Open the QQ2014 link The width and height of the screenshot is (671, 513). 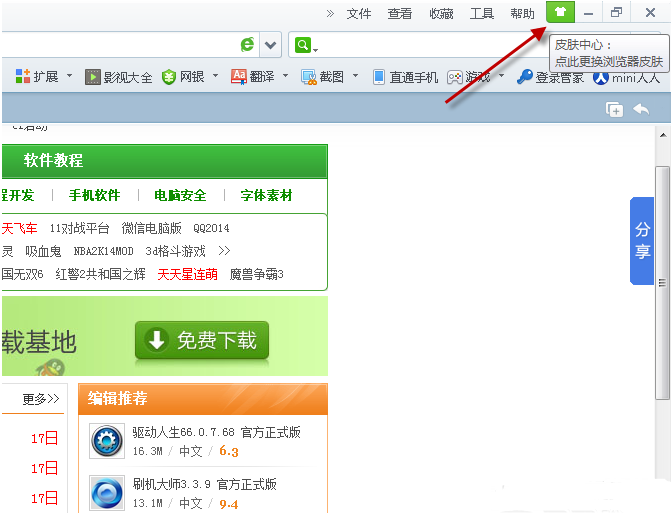[x=211, y=228]
